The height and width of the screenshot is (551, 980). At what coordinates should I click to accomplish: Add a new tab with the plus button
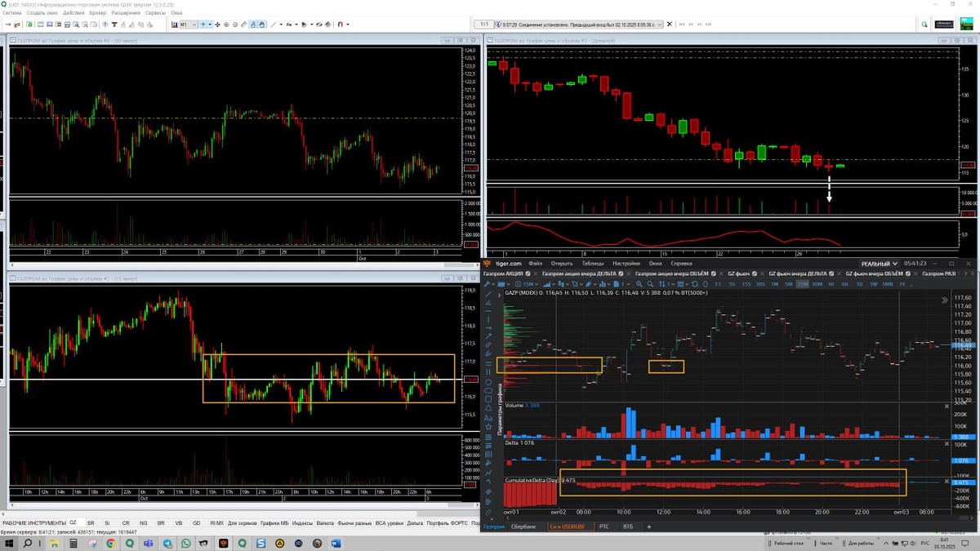pos(649,527)
